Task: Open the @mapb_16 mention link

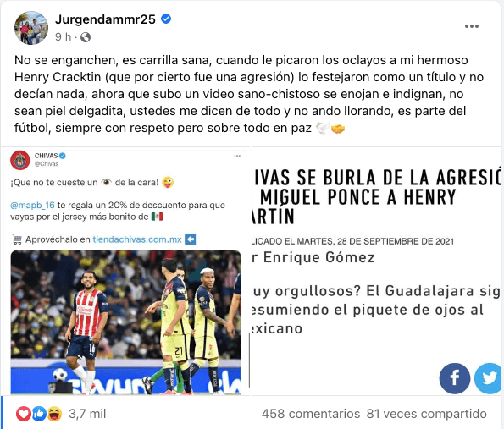Action: tap(32, 205)
